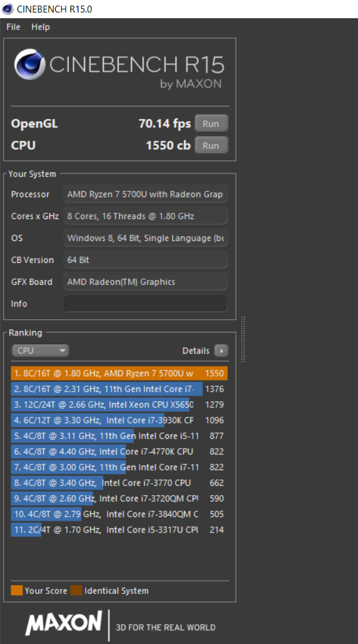Click the MAXON logo at bottom
358x644 pixels.
coord(64,623)
